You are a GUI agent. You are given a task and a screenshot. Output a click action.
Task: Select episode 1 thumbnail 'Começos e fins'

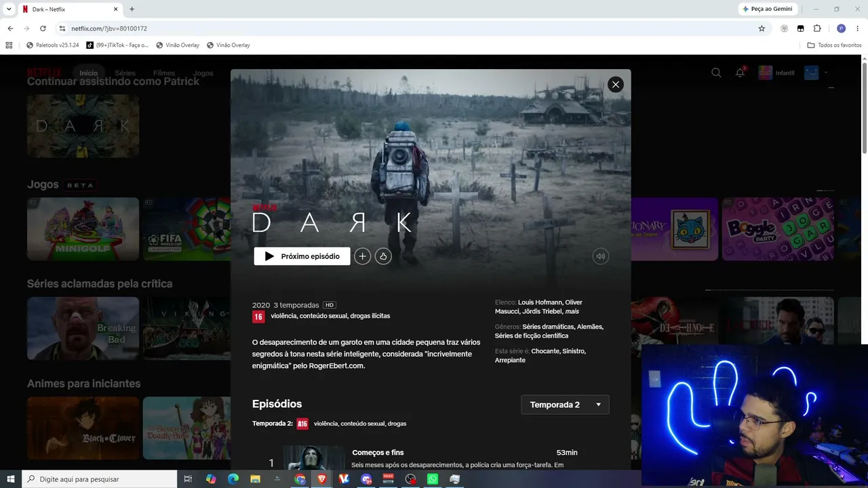(314, 457)
